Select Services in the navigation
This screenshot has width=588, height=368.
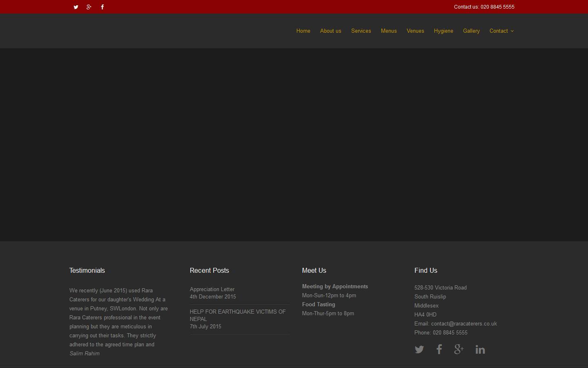361,31
